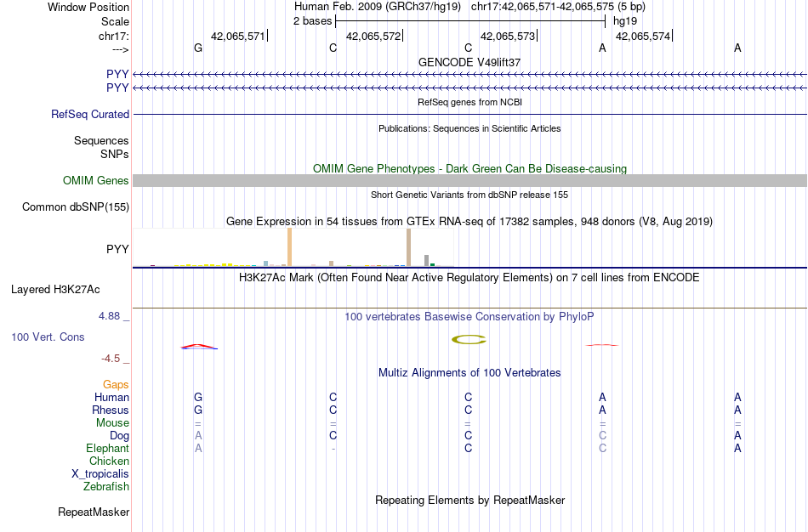Click the gray OMIM Genes item bar
808x532 pixels.
pos(470,180)
